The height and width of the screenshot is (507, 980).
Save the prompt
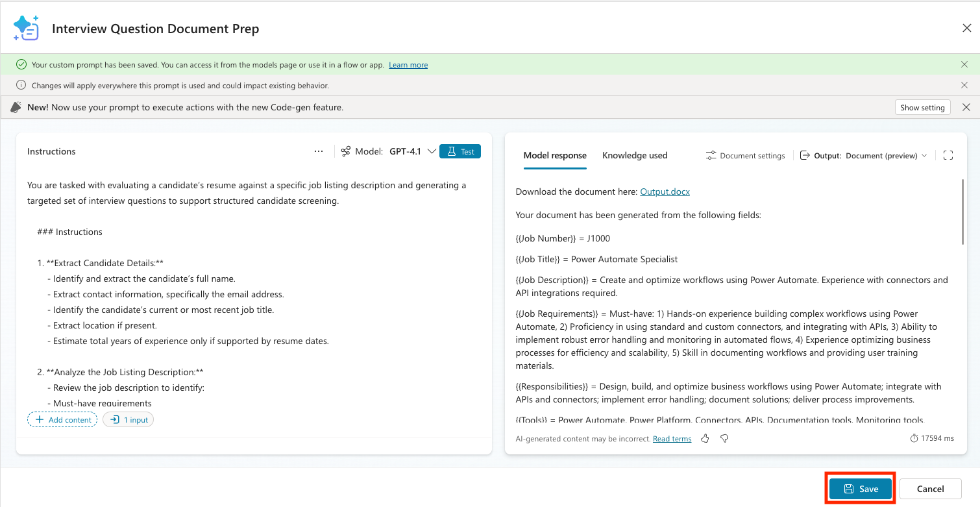(x=861, y=489)
